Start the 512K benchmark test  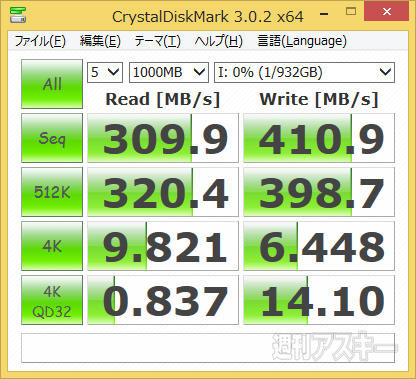pos(52,192)
